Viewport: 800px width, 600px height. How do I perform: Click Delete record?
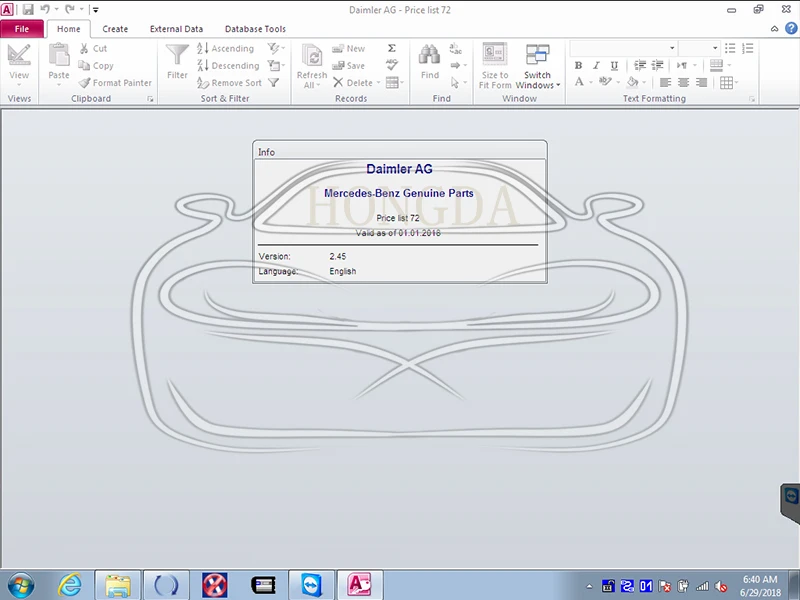(353, 83)
